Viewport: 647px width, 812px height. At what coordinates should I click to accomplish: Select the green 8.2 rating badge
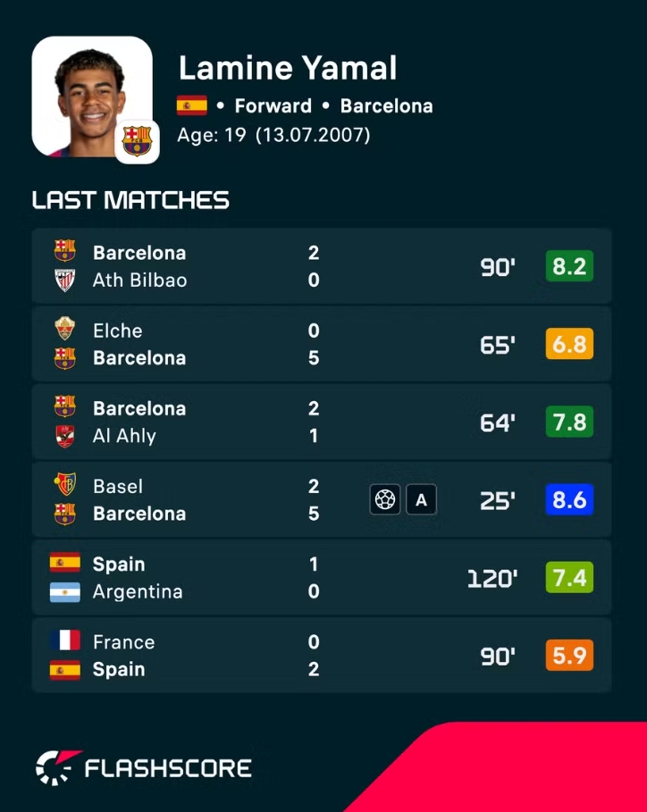pyautogui.click(x=569, y=265)
